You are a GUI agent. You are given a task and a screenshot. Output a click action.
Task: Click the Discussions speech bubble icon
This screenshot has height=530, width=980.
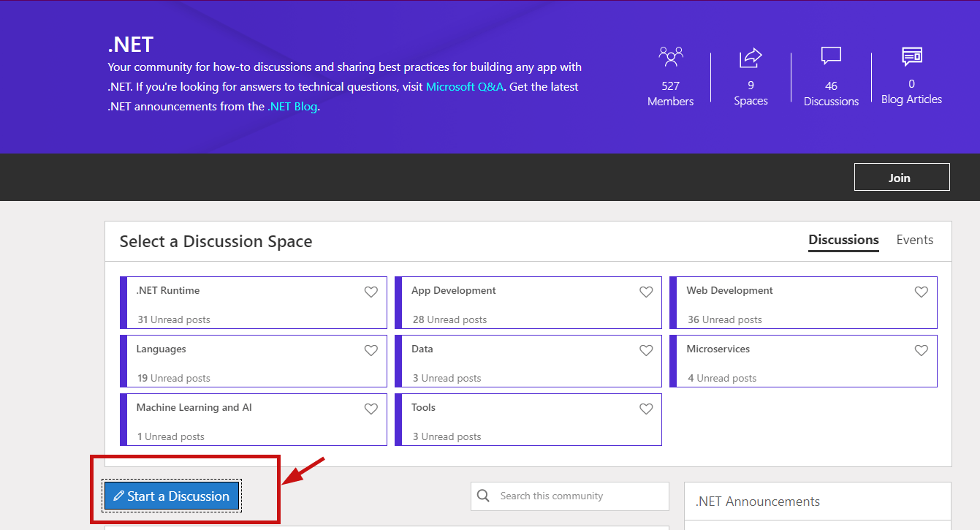(831, 57)
